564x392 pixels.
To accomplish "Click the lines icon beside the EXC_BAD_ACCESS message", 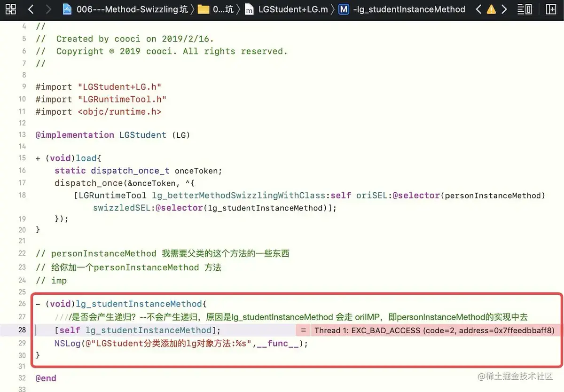I will 303,330.
